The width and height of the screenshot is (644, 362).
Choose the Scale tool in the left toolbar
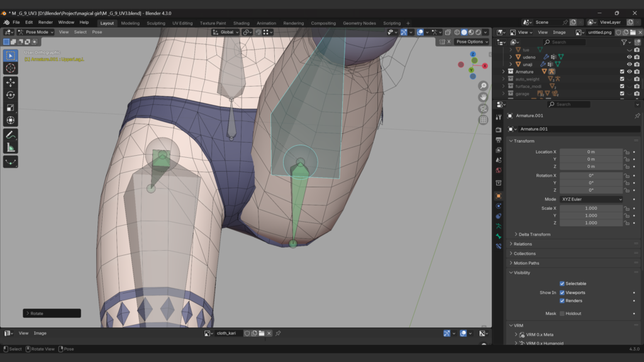point(11,107)
